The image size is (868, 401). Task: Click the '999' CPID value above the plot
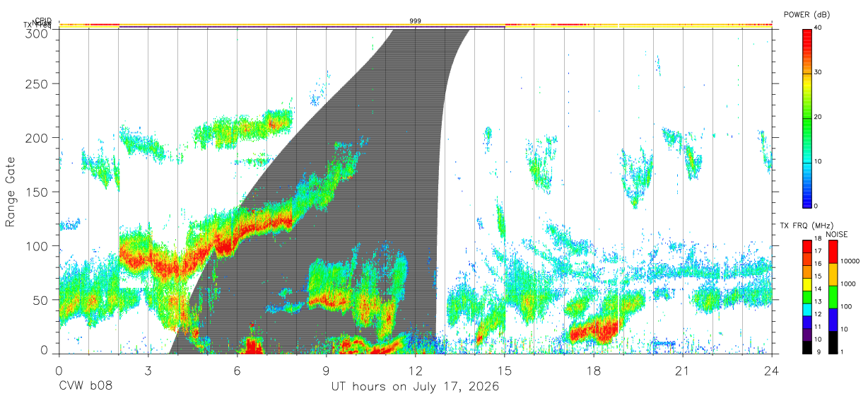click(415, 21)
